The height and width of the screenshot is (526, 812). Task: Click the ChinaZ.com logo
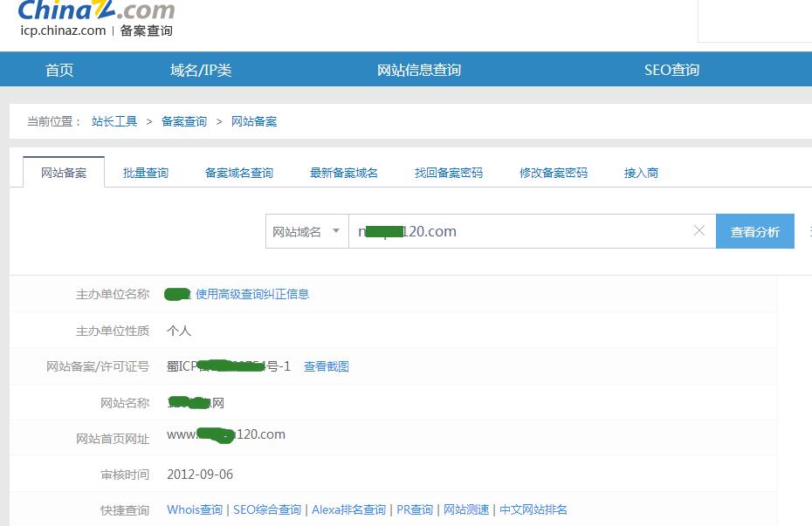[x=96, y=11]
